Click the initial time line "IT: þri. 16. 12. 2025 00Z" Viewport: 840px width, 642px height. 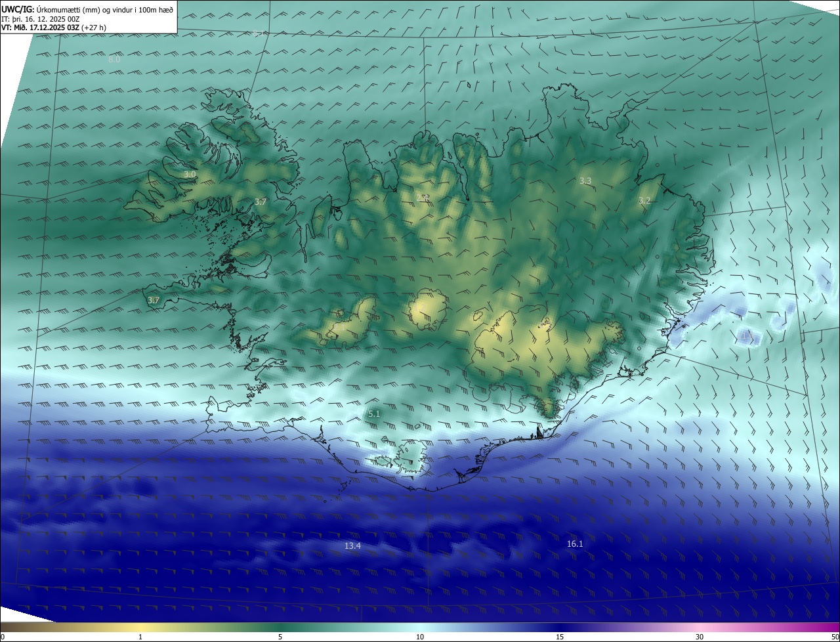point(41,19)
